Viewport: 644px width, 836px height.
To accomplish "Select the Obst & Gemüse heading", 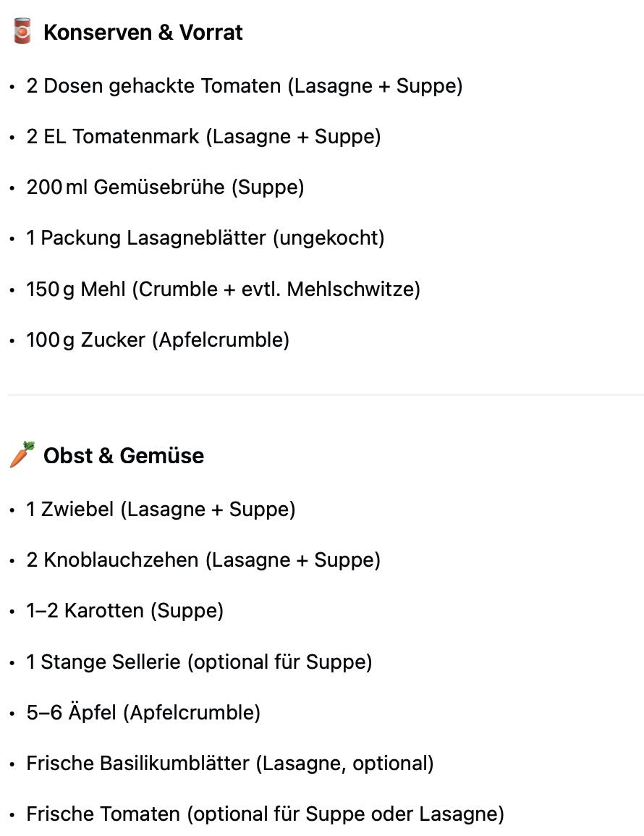I will [x=124, y=455].
